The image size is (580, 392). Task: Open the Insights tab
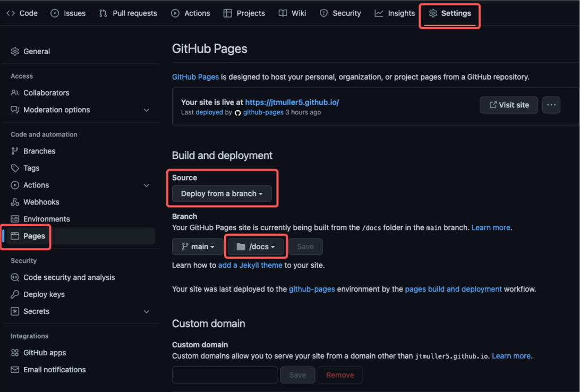[395, 13]
